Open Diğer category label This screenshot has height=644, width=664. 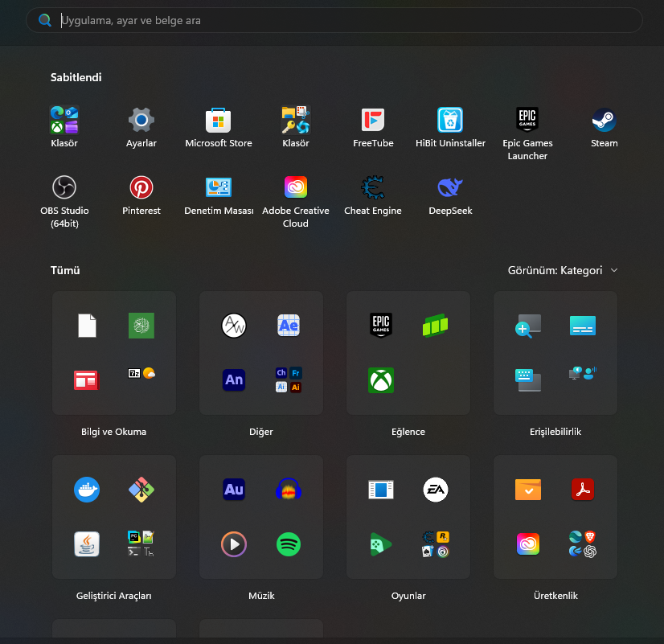pyautogui.click(x=260, y=432)
